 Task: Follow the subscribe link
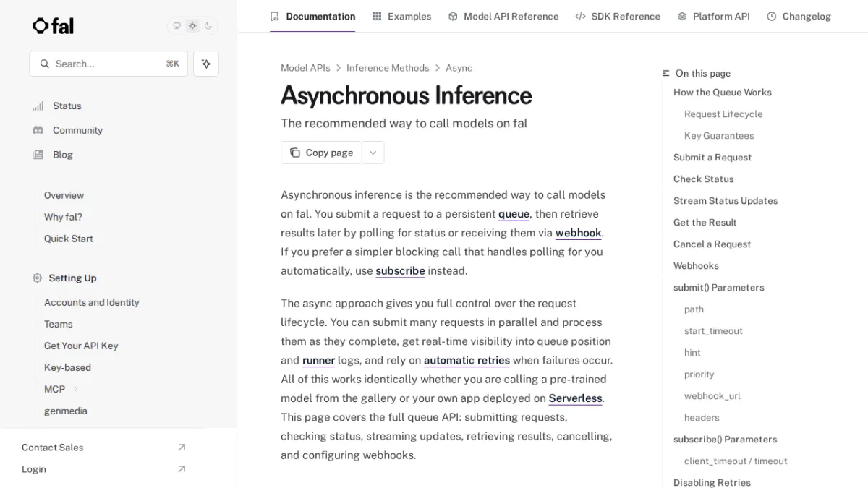400,271
